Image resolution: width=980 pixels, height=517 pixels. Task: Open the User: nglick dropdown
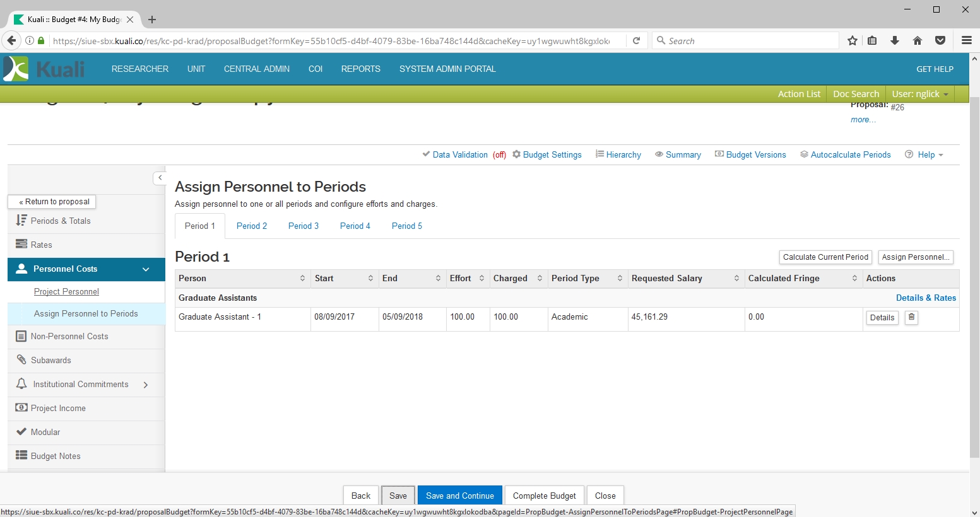pyautogui.click(x=919, y=94)
